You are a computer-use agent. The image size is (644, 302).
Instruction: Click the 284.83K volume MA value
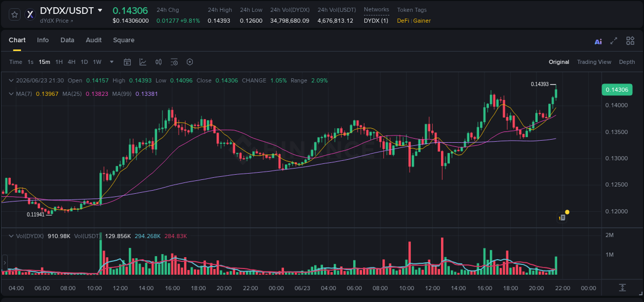[x=176, y=236]
